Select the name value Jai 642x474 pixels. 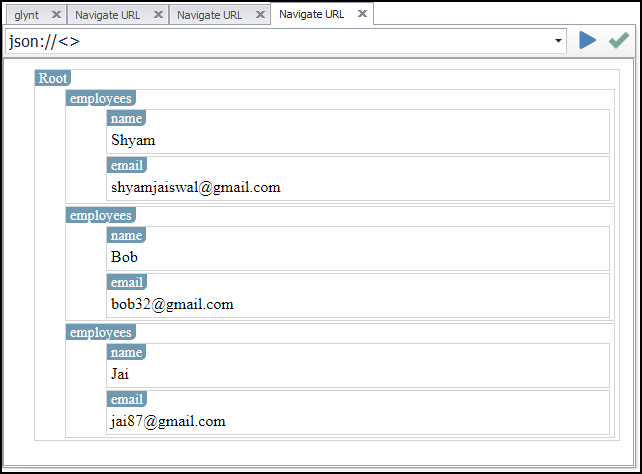click(121, 374)
